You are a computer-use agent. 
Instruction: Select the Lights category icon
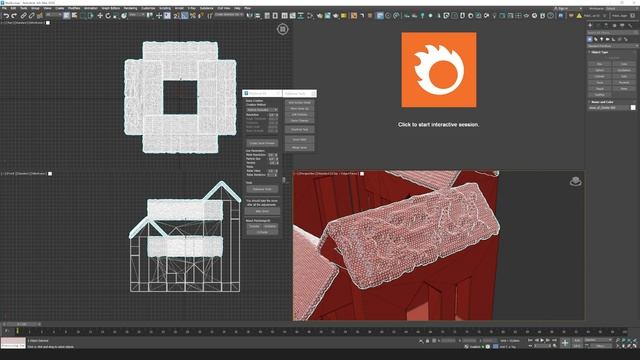(602, 40)
